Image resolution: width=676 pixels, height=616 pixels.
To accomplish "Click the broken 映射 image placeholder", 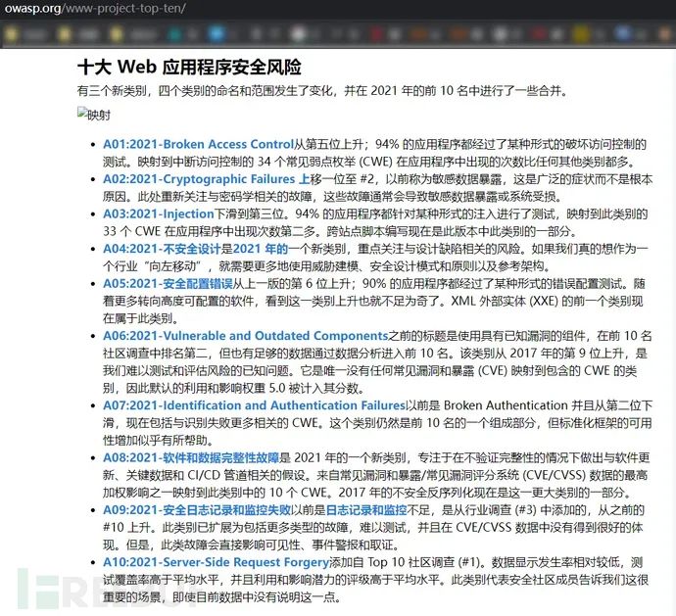I will click(x=94, y=115).
